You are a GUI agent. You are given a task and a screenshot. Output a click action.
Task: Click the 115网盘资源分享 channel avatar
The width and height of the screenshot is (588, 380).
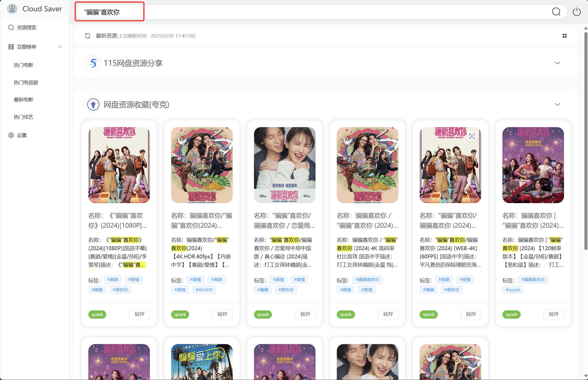pos(93,63)
